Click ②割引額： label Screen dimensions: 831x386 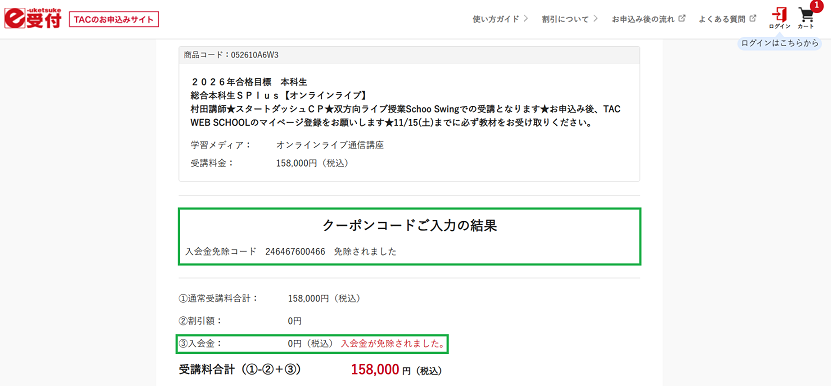pos(200,321)
